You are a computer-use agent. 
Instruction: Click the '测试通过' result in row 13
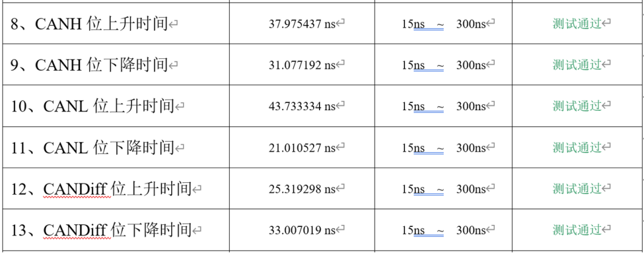(x=577, y=230)
